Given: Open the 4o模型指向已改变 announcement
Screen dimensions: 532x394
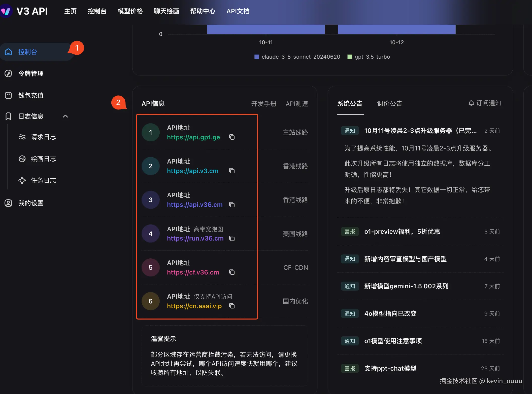Looking at the screenshot, I should click(x=390, y=313).
